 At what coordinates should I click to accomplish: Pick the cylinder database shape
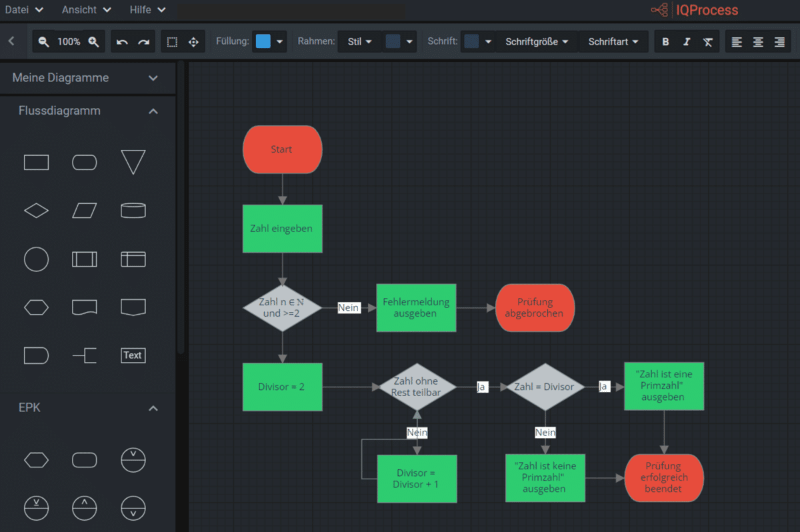point(133,211)
